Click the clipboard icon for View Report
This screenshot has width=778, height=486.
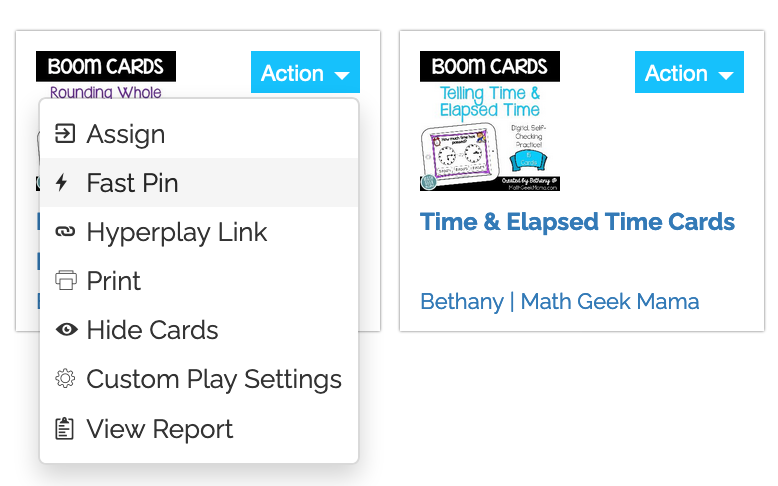[65, 428]
